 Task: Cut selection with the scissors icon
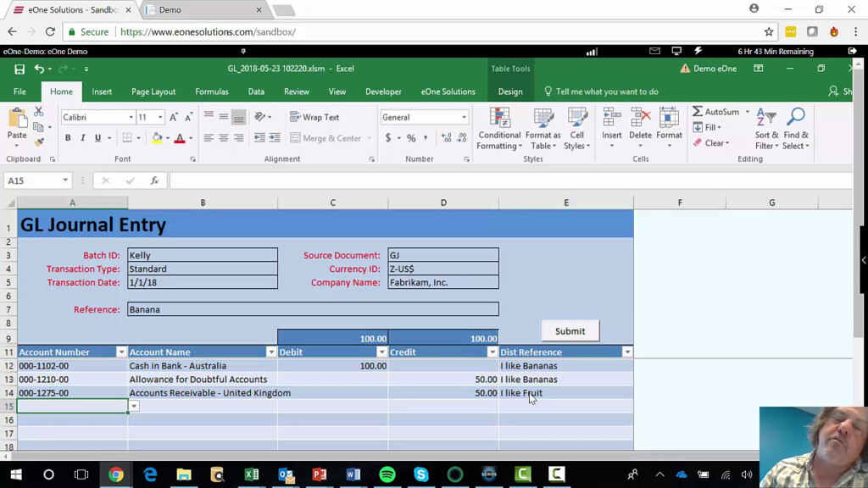(39, 112)
